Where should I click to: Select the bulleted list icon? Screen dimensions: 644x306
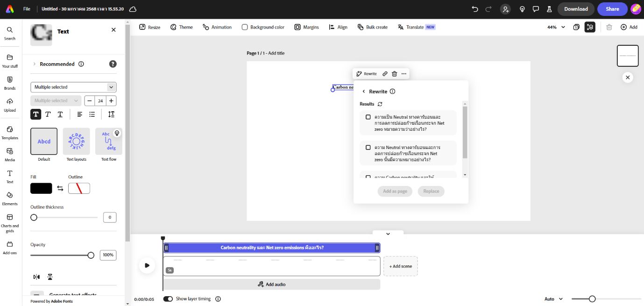pyautogui.click(x=92, y=114)
